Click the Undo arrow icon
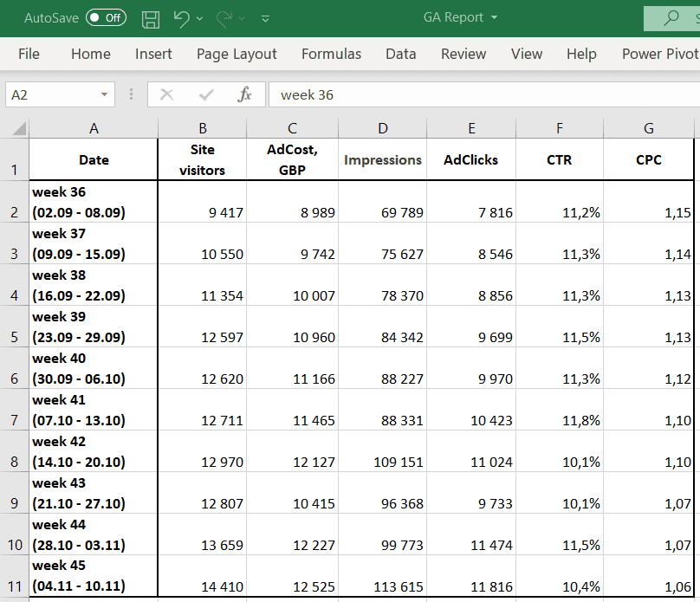Image resolution: width=700 pixels, height=602 pixels. [182, 19]
